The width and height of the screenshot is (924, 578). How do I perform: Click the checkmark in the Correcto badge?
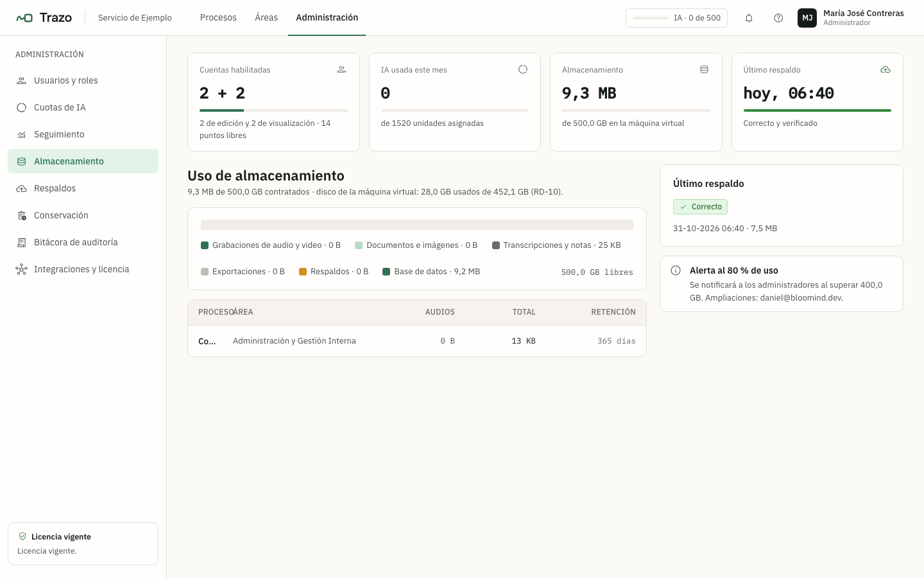[683, 207]
